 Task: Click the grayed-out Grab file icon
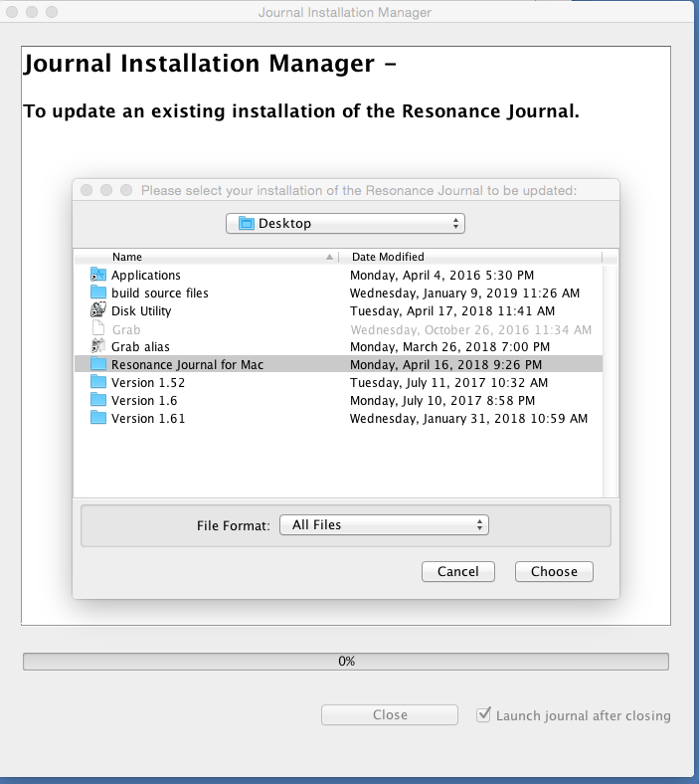pos(98,328)
